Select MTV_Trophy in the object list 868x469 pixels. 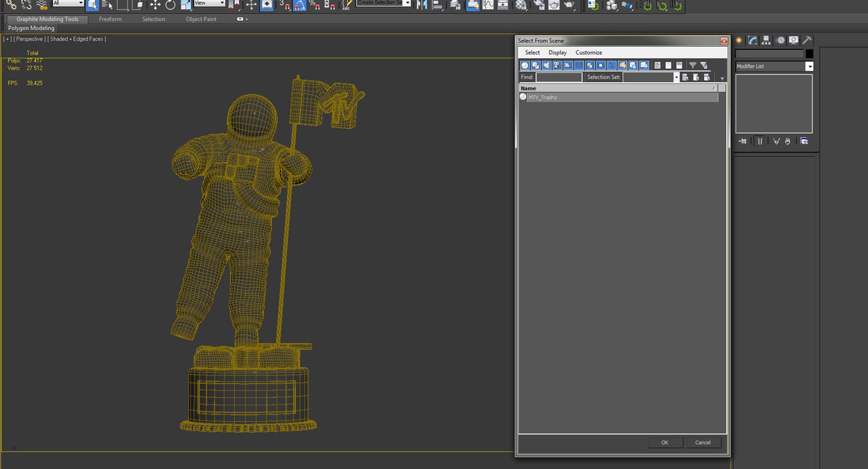click(618, 97)
